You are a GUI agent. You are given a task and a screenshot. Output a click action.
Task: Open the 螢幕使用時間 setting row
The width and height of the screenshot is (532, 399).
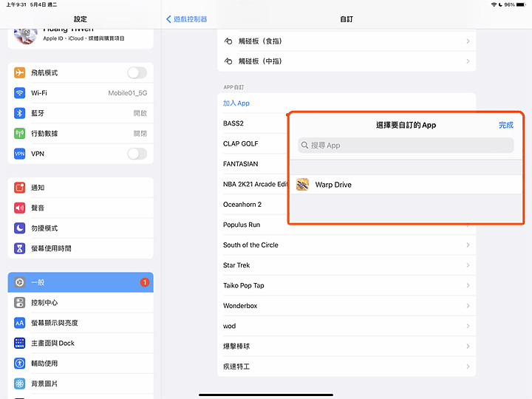click(81, 248)
